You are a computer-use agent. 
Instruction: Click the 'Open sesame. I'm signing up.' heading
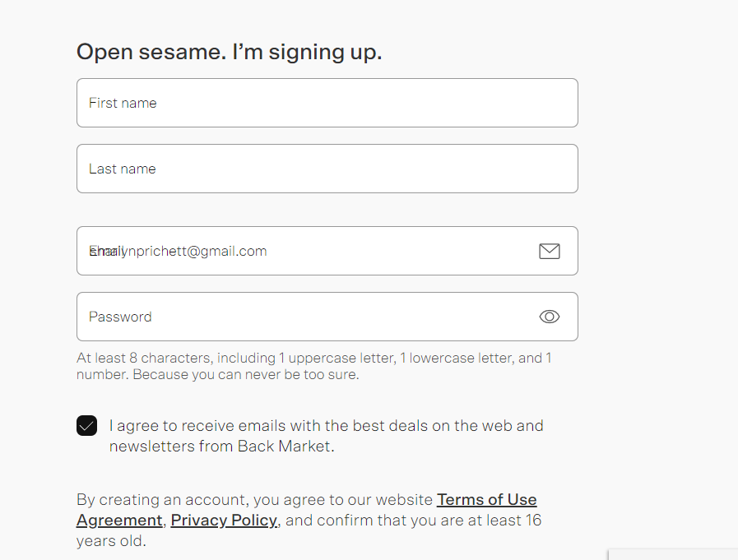click(230, 52)
